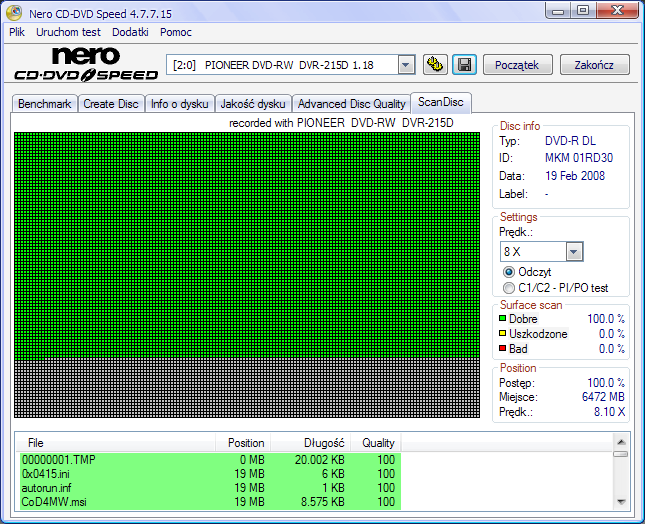Sort file list by Quality column
Screen dimensions: 645x524
pyautogui.click(x=376, y=443)
